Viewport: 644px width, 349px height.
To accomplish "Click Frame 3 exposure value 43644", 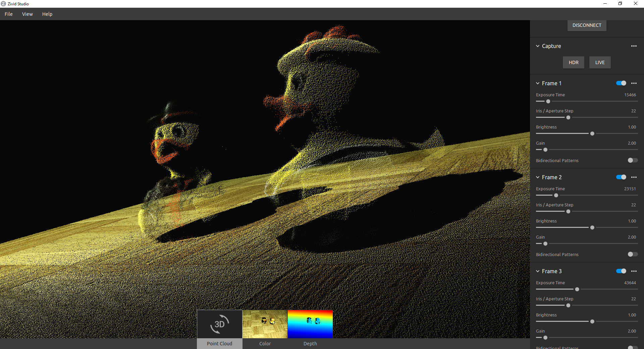I will [630, 283].
